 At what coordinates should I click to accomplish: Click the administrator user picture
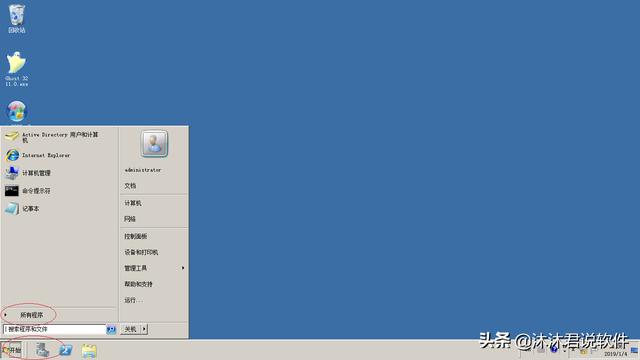[154, 144]
